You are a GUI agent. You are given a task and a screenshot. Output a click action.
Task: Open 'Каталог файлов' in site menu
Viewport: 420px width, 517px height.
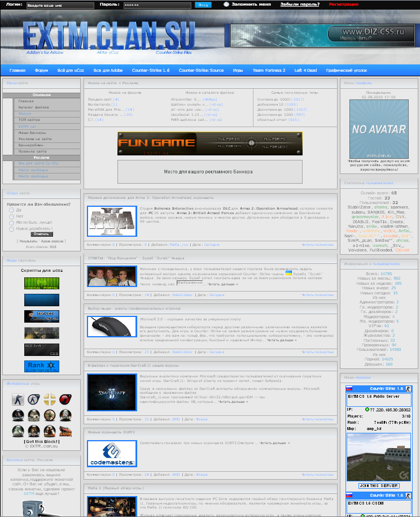[x=33, y=107]
